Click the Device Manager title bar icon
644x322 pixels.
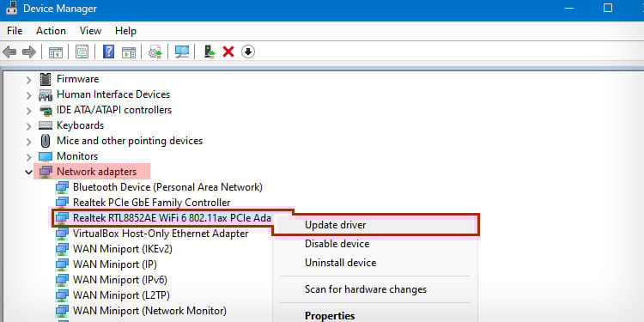pos(11,9)
